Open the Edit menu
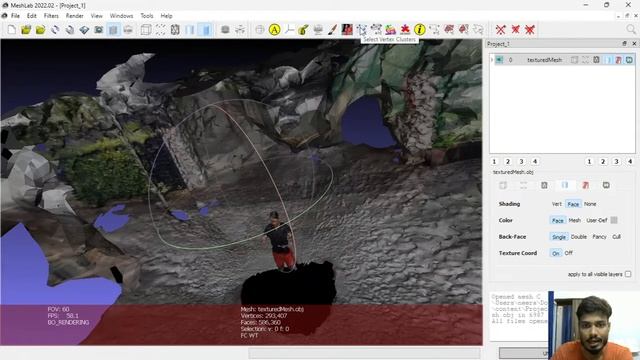The height and width of the screenshot is (360, 640). pyautogui.click(x=32, y=16)
